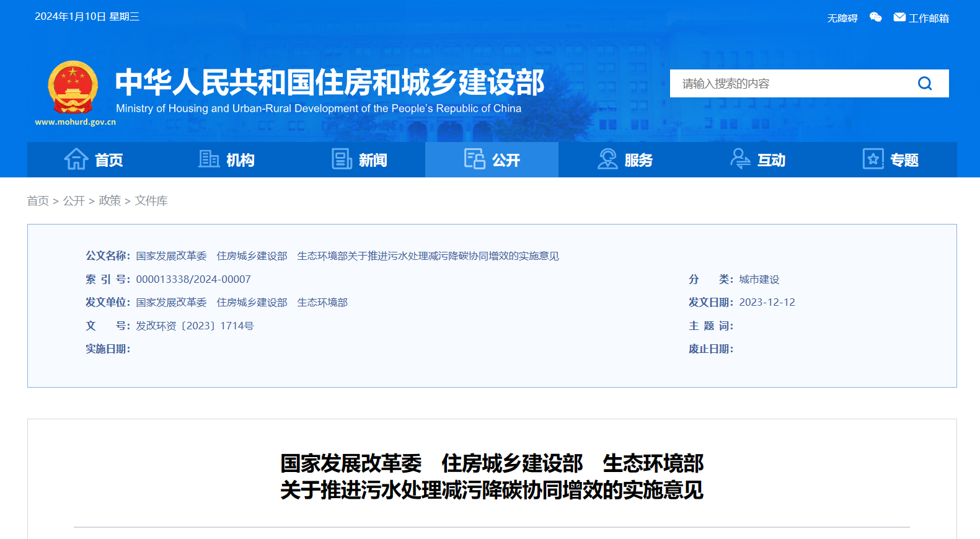Image resolution: width=980 pixels, height=539 pixels.
Task: Click the house icon for 首页
Action: tap(76, 159)
